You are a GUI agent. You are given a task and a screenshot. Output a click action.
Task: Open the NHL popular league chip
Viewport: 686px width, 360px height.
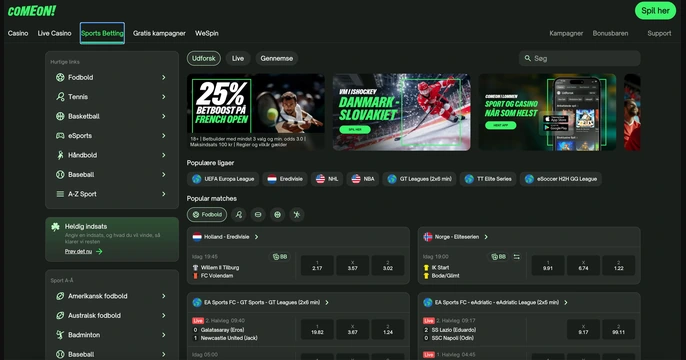click(327, 179)
